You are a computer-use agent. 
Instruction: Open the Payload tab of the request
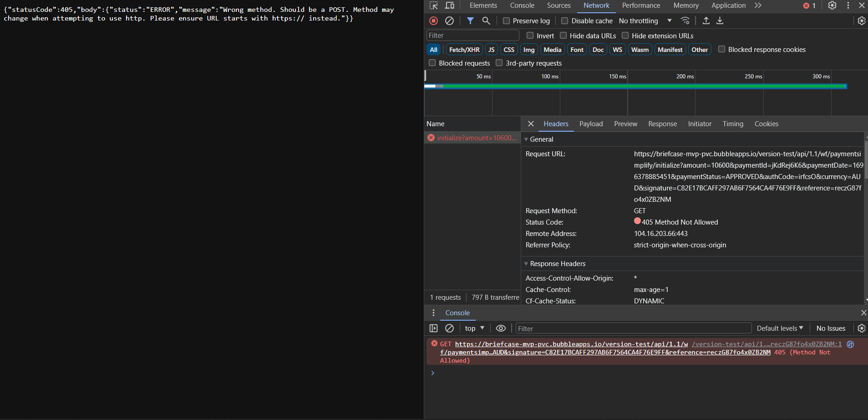tap(591, 124)
